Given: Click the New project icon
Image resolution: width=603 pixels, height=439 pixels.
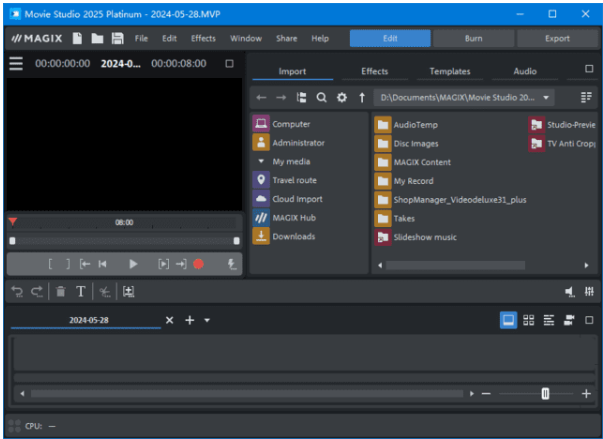Looking at the screenshot, I should [77, 38].
